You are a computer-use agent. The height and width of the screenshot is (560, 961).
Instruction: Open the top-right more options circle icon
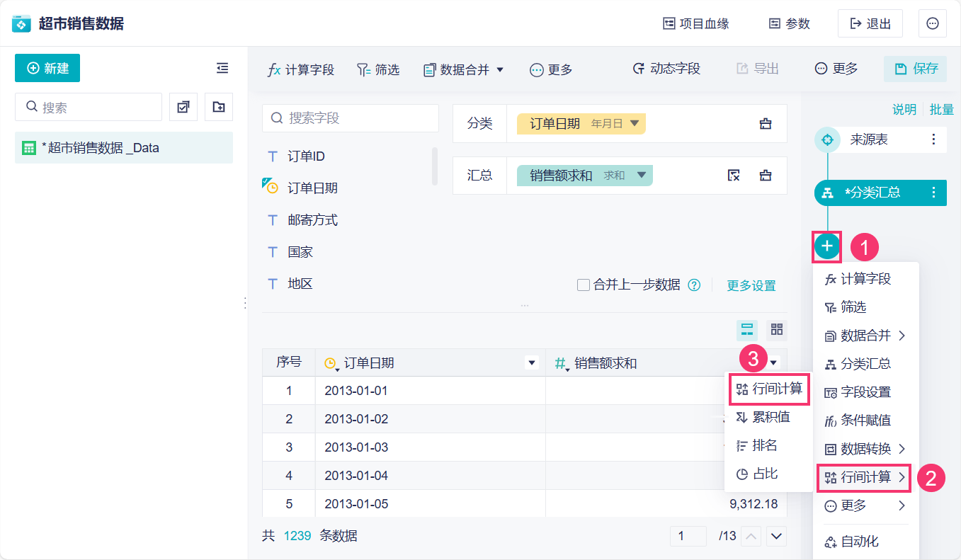click(933, 23)
